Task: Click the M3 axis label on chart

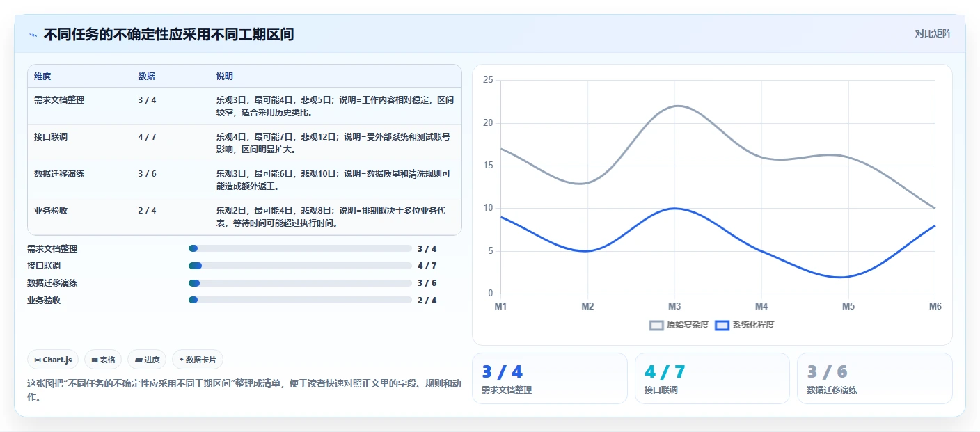Action: (674, 306)
